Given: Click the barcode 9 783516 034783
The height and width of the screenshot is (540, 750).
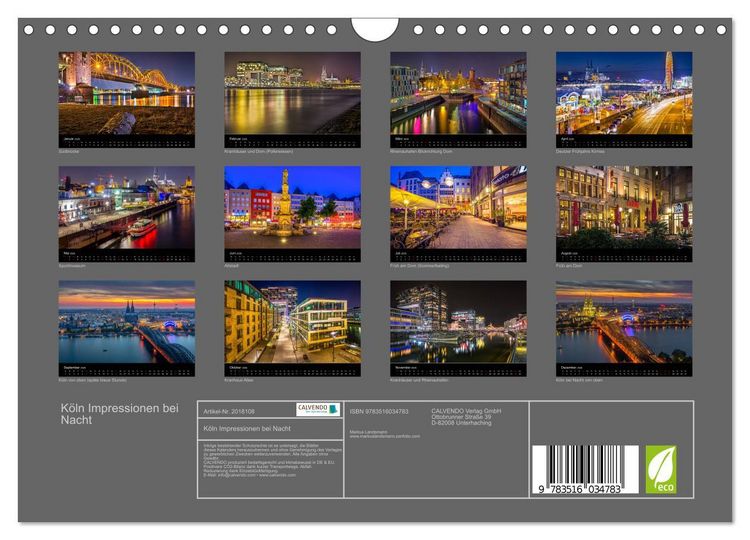Looking at the screenshot, I should pyautogui.click(x=585, y=469).
